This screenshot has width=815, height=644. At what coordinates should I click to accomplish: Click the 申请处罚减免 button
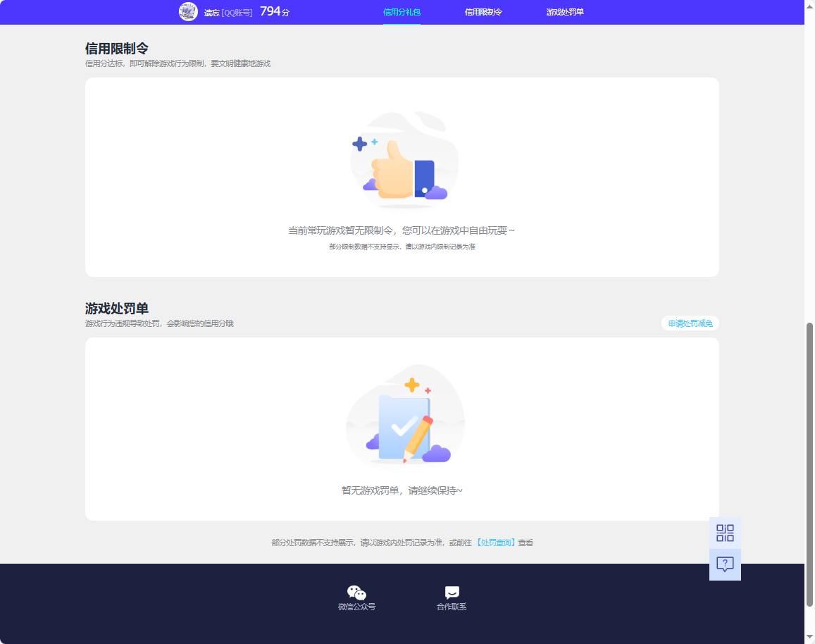690,323
